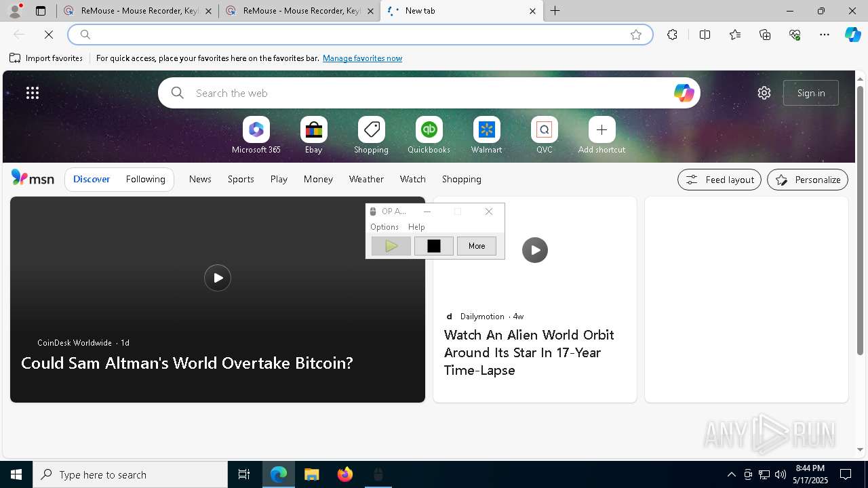Click the Feed layout button
The width and height of the screenshot is (868, 488).
(719, 180)
